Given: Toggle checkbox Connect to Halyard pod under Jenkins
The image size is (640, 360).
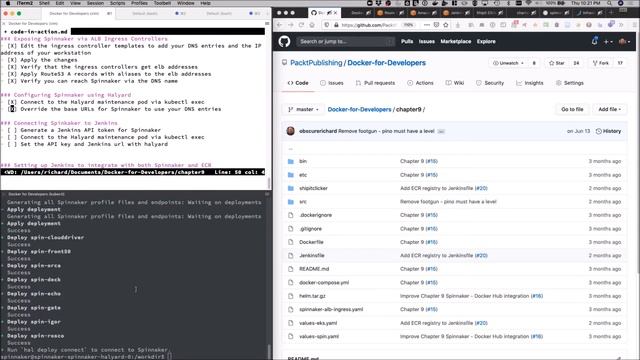Looking at the screenshot, I should pos(12,137).
